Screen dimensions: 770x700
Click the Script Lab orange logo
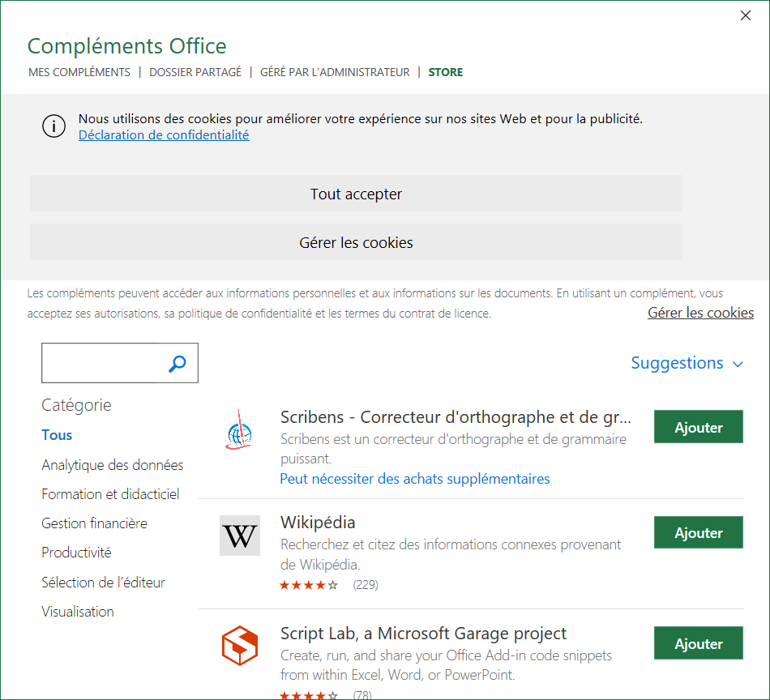[x=239, y=646]
